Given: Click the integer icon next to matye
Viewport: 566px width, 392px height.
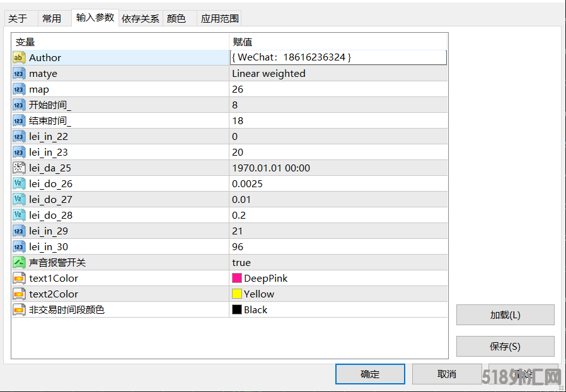Looking at the screenshot, I should click(19, 74).
